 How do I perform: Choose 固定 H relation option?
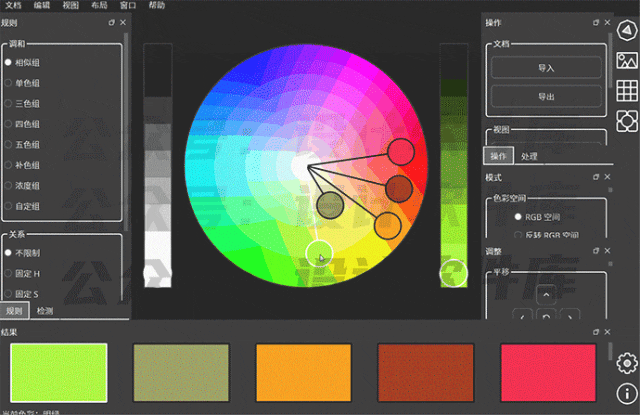23,273
